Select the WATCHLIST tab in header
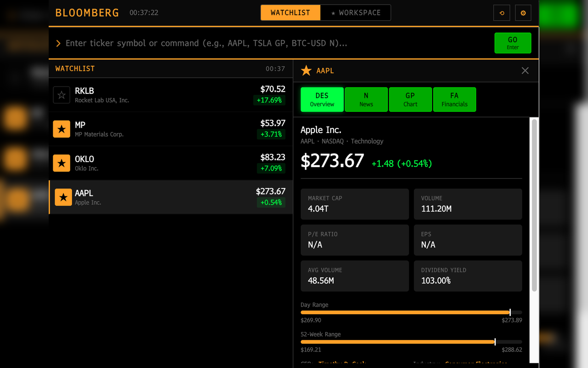The image size is (588, 368). point(290,12)
